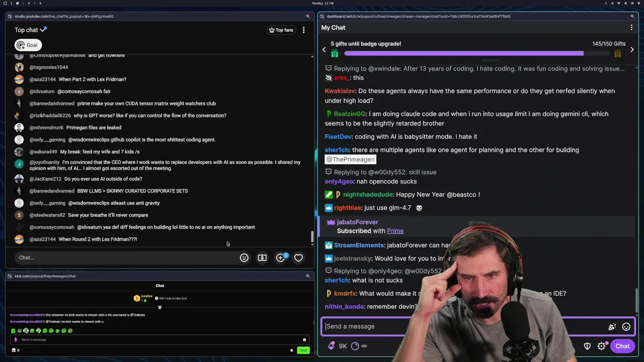Click the Super Chat dollar icon
The width and height of the screenshot is (644, 362).
(x=262, y=257)
